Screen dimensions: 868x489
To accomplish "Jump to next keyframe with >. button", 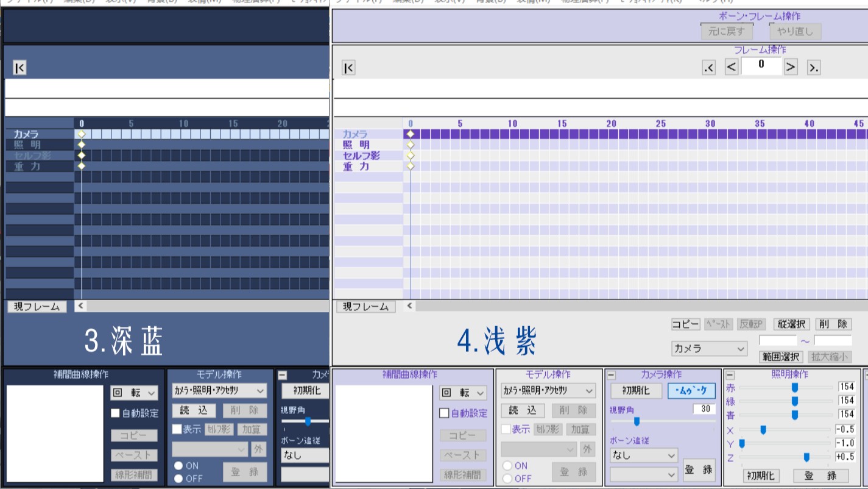I will pyautogui.click(x=813, y=68).
